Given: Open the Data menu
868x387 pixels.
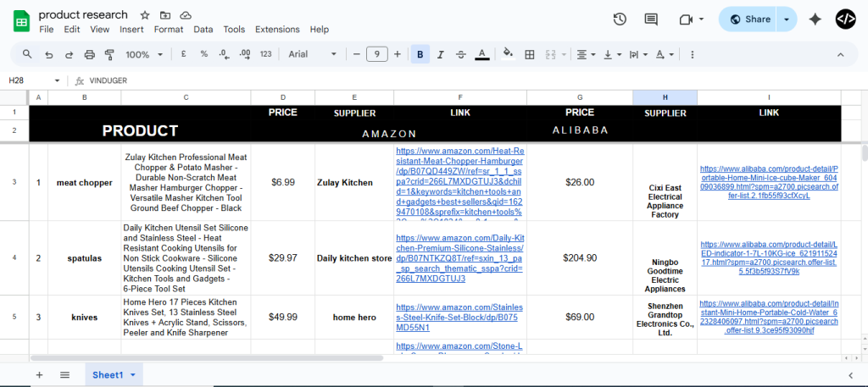Looking at the screenshot, I should coord(203,30).
